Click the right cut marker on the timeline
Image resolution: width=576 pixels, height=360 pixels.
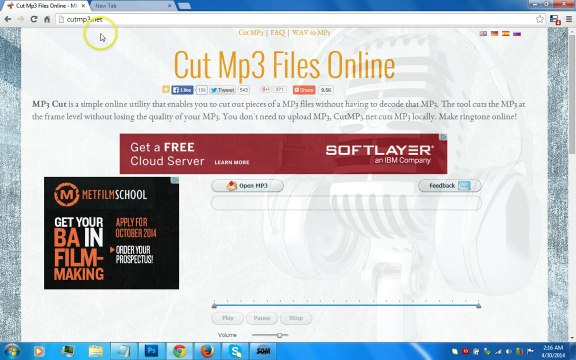[478, 306]
